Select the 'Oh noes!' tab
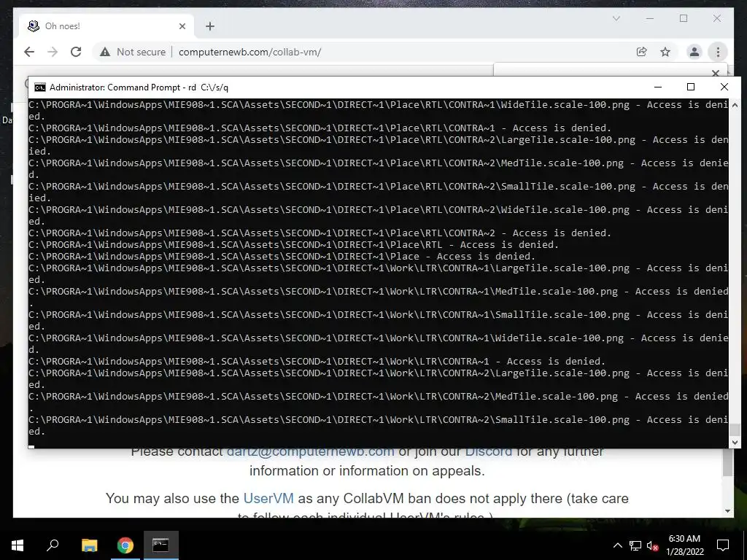This screenshot has height=560, width=747. coord(107,26)
